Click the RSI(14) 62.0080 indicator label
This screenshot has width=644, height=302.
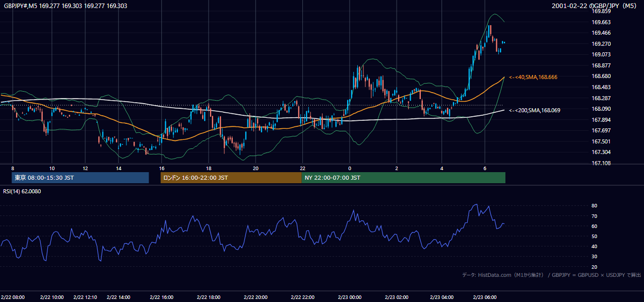pyautogui.click(x=22, y=191)
